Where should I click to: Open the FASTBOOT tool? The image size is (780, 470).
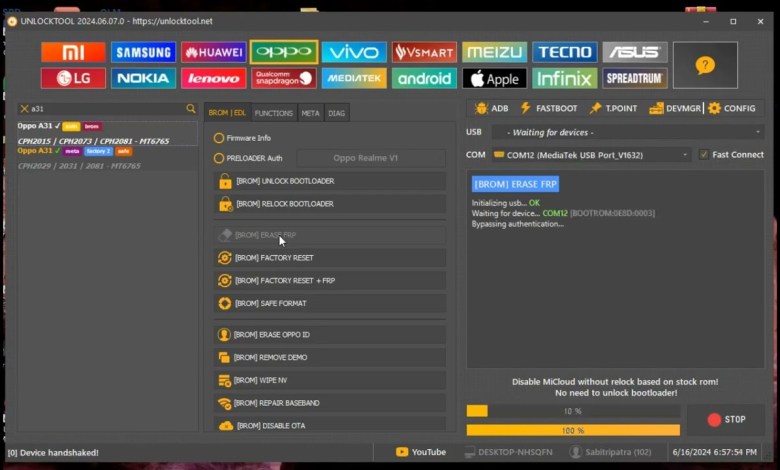[549, 108]
